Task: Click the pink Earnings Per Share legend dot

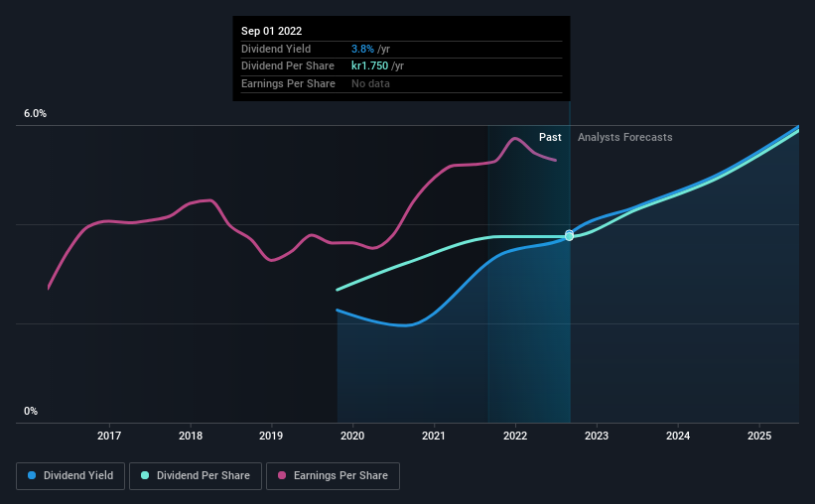Action: (x=282, y=475)
